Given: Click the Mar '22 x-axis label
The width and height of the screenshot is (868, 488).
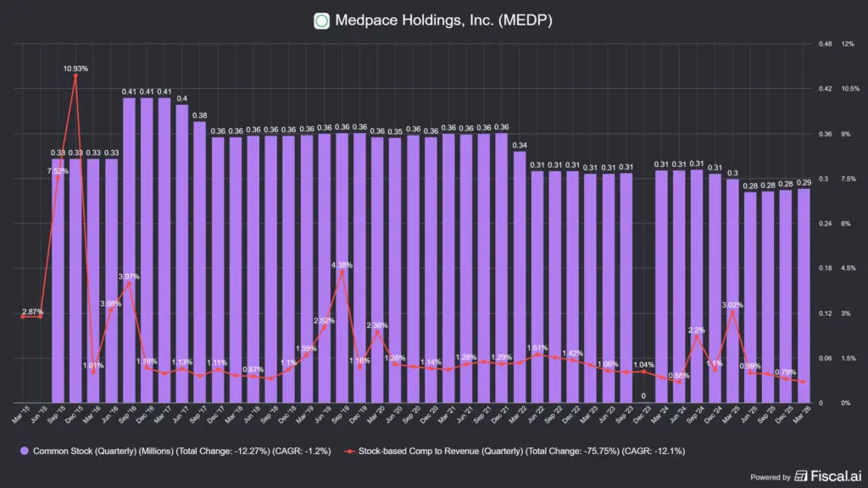Looking at the screenshot, I should pyautogui.click(x=518, y=413).
